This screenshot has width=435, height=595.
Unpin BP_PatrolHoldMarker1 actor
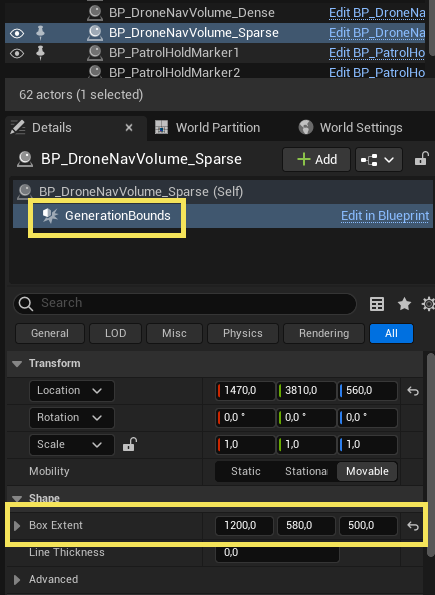[x=40, y=53]
